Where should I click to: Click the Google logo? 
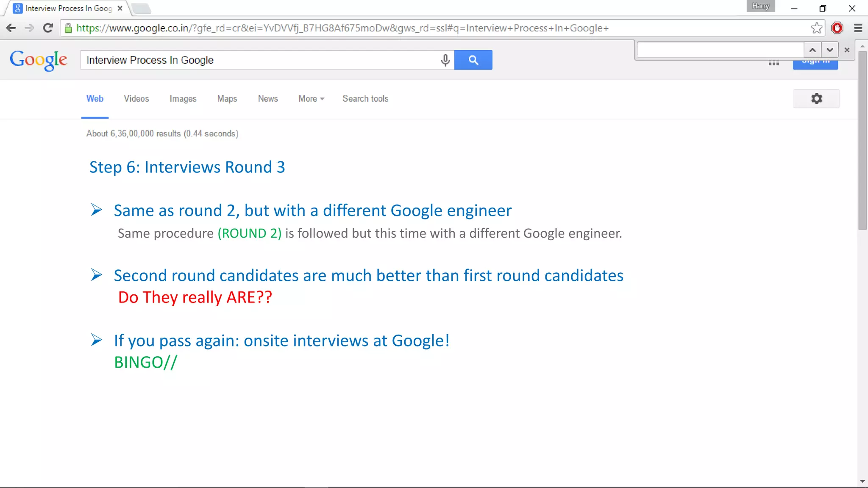tap(39, 60)
